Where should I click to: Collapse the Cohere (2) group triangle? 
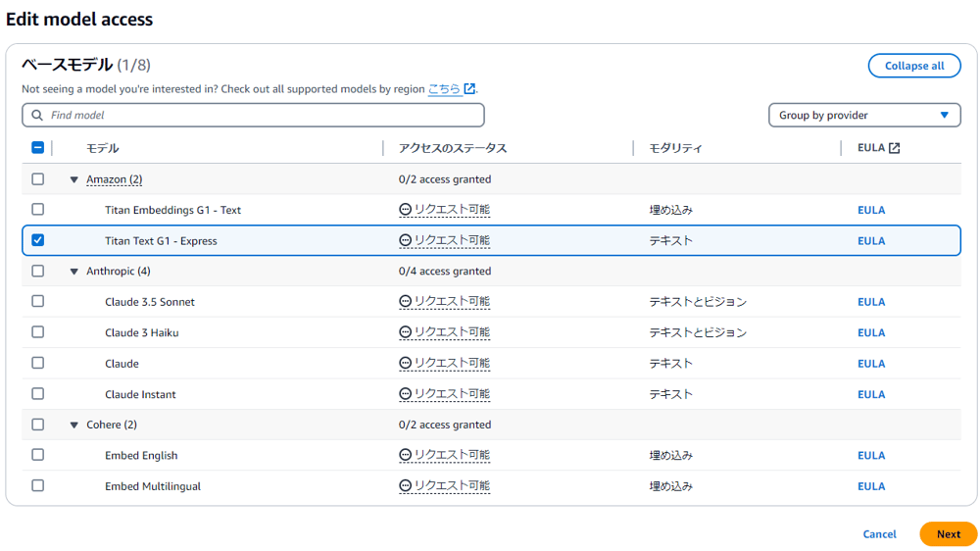tap(73, 426)
